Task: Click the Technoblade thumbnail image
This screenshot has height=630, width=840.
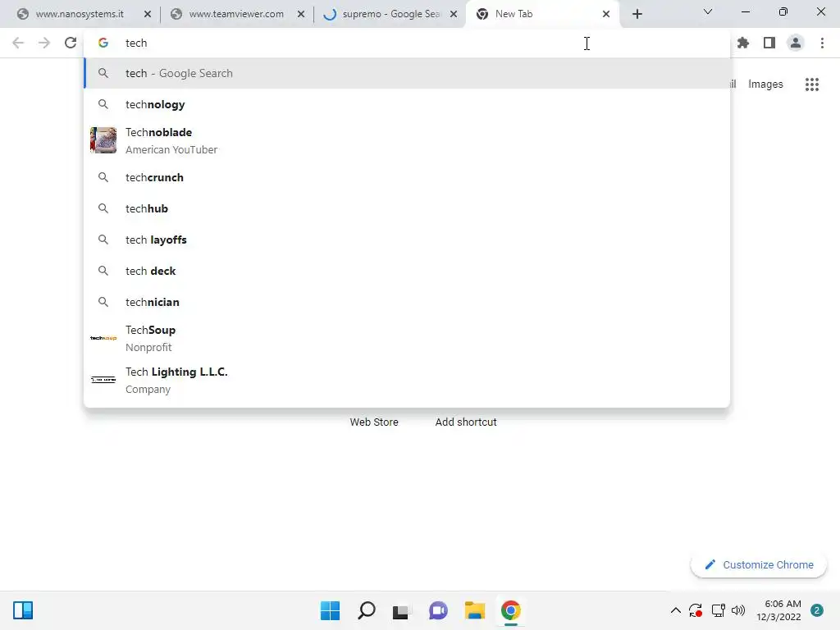Action: [x=103, y=140]
